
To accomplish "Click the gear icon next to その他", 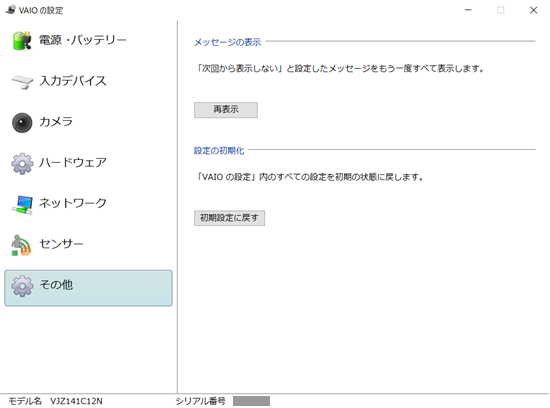I will (x=22, y=286).
